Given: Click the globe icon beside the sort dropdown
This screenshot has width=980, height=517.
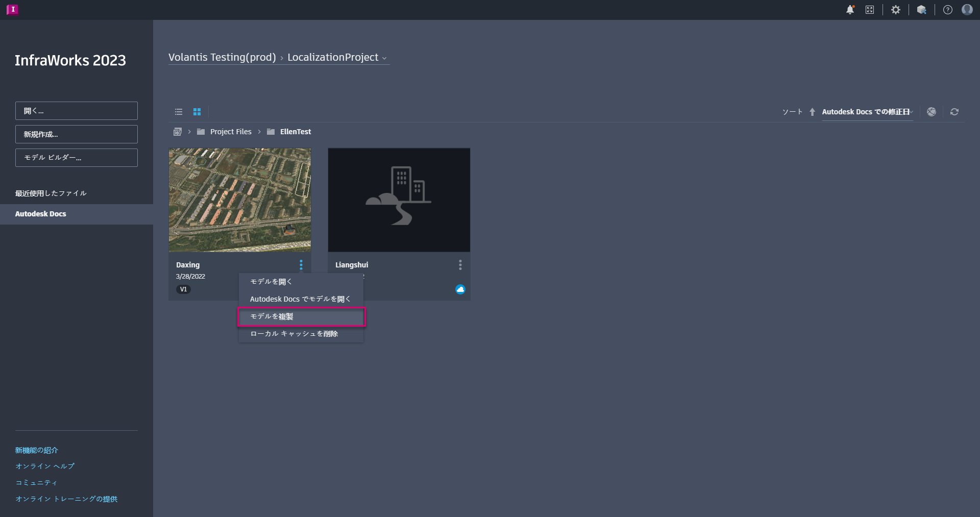Looking at the screenshot, I should [932, 112].
